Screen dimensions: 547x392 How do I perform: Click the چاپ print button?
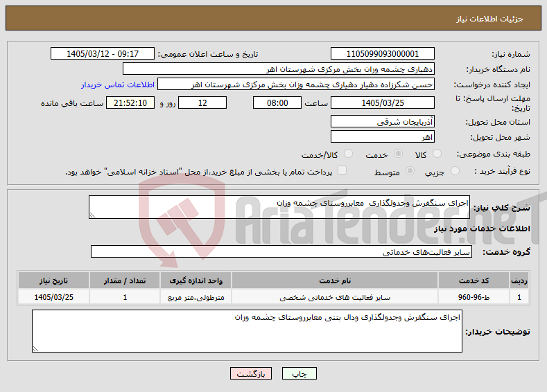coord(299,373)
